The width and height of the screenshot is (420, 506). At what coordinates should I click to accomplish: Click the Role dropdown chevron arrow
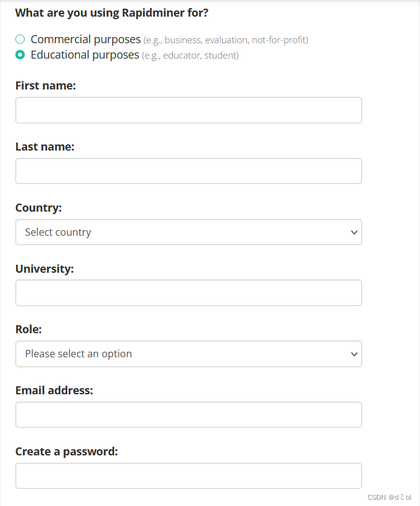[353, 354]
